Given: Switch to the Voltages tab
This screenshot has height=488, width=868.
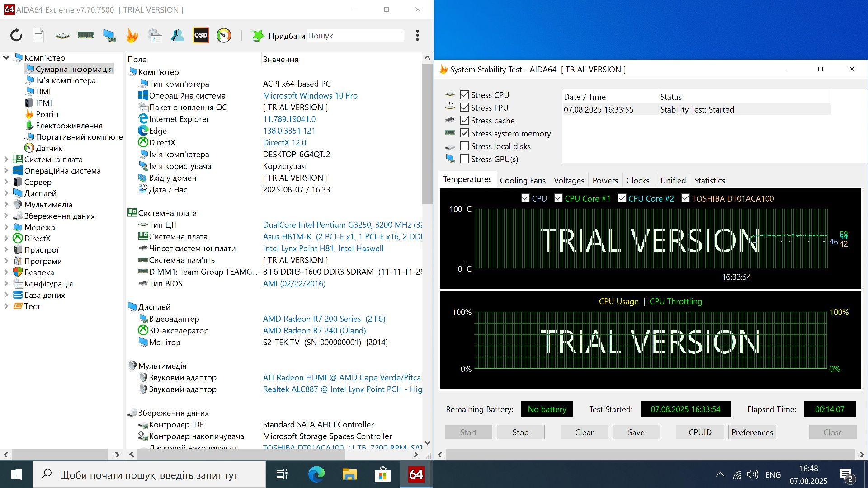Looking at the screenshot, I should [x=569, y=180].
